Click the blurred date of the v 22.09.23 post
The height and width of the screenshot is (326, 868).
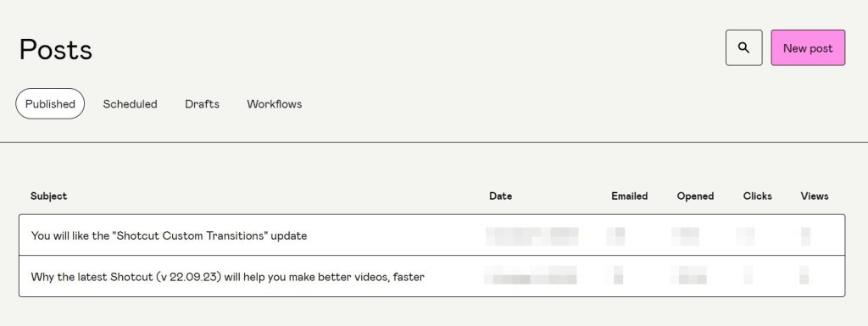pyautogui.click(x=531, y=275)
